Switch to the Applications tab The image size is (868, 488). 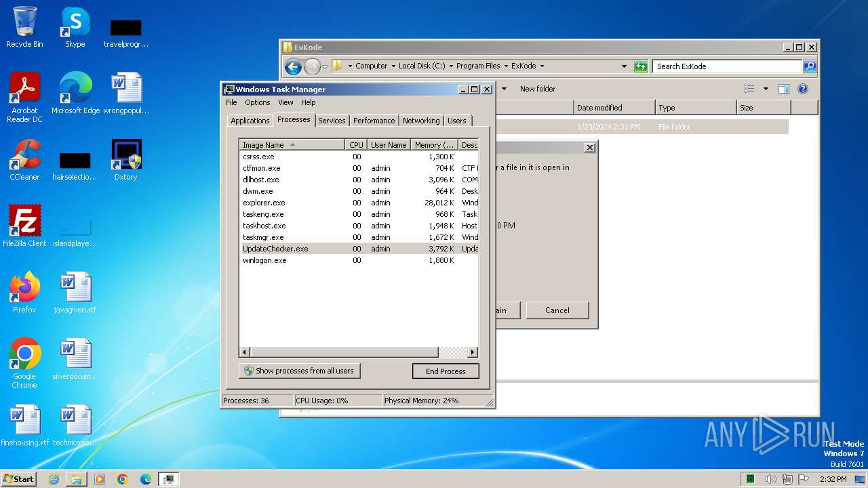click(x=250, y=121)
